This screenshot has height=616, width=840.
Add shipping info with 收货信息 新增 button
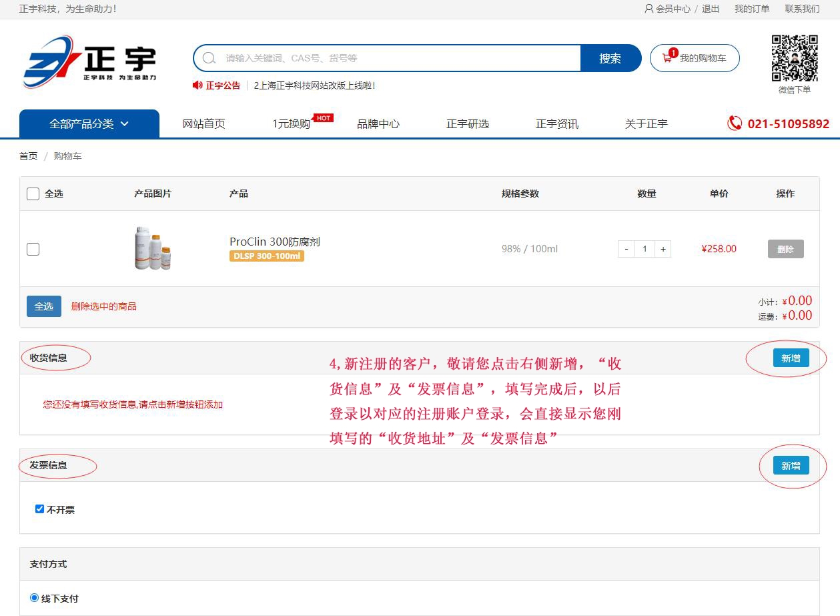791,358
